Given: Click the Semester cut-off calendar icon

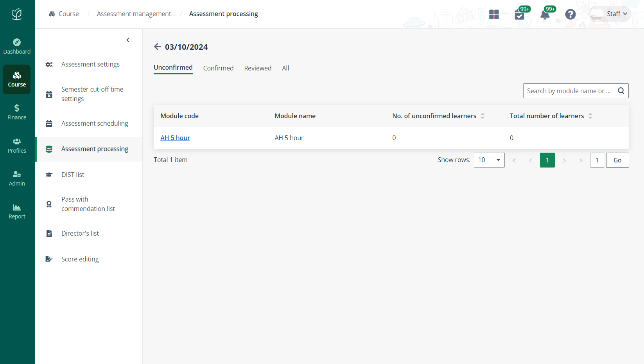Looking at the screenshot, I should pyautogui.click(x=49, y=94).
